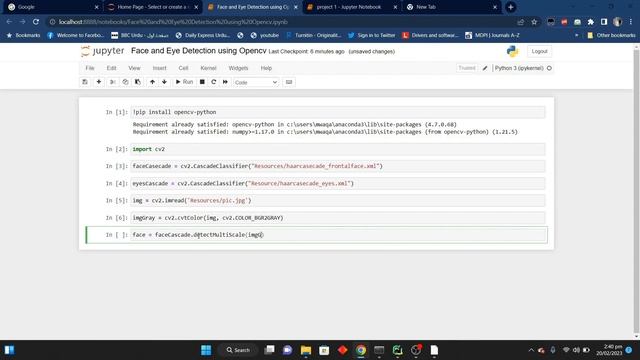Click in the faceCascade.detectMultiScale cell
This screenshot has height=360, width=640.
tap(338, 235)
